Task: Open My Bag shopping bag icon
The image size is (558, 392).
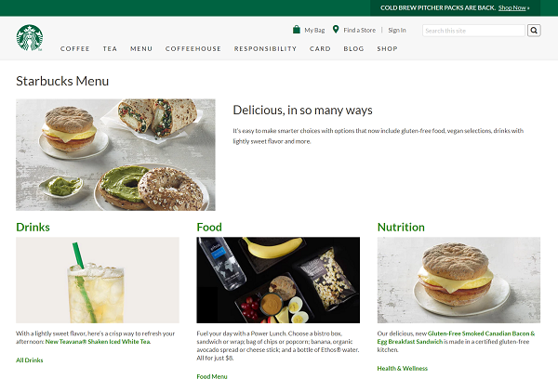Action: (297, 30)
